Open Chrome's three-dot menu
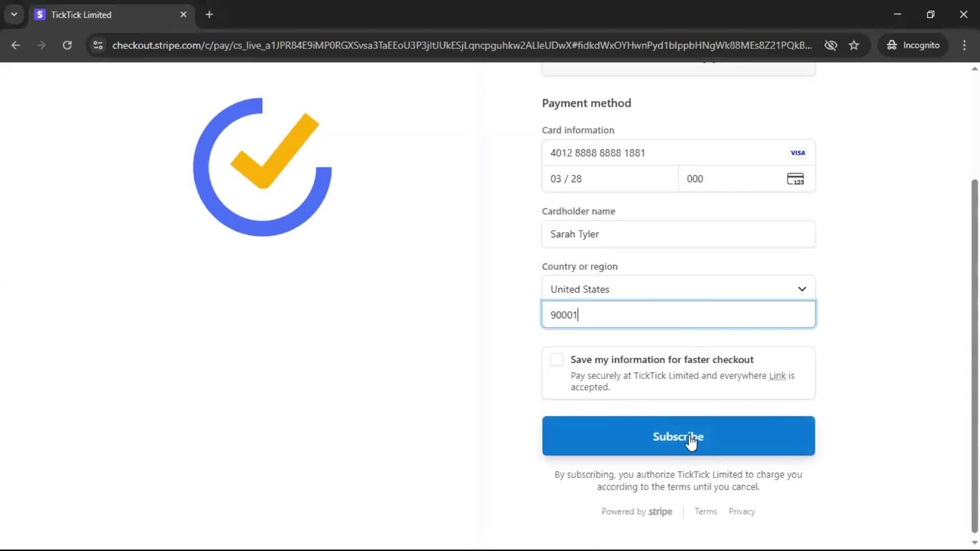980x551 pixels. tap(964, 45)
